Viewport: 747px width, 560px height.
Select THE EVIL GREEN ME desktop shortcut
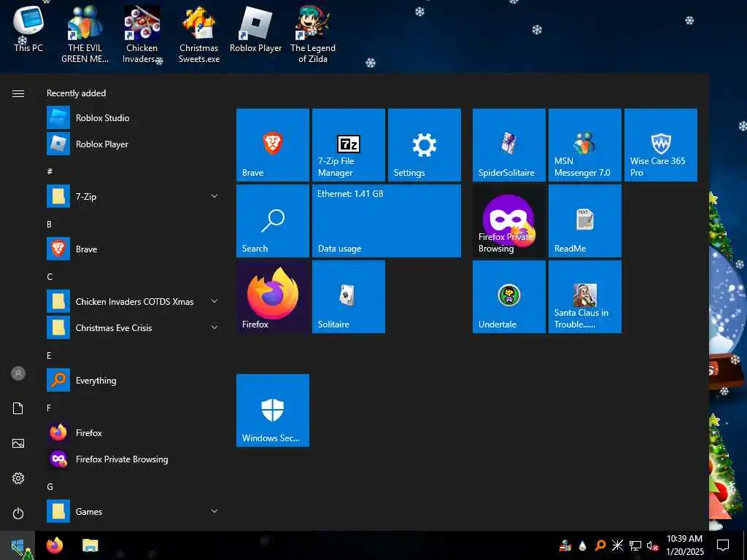[85, 34]
